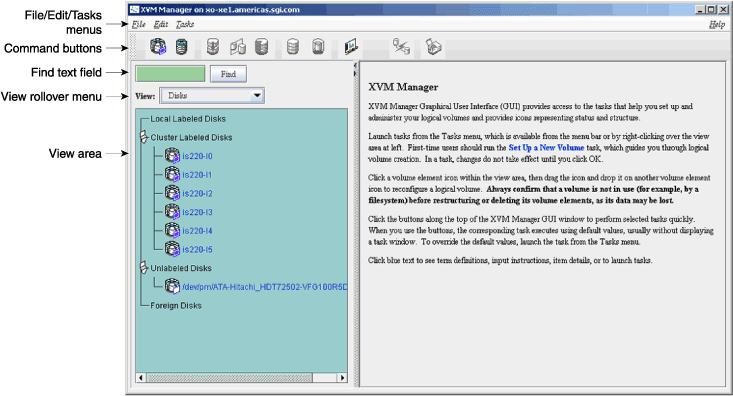
Task: Select the is220-l0 disk label
Action: [197, 156]
